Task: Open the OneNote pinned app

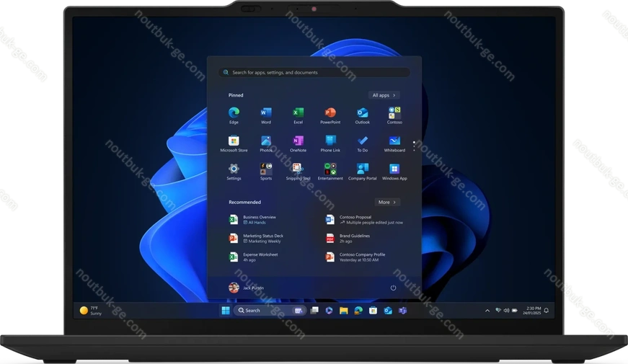Action: [x=298, y=141]
